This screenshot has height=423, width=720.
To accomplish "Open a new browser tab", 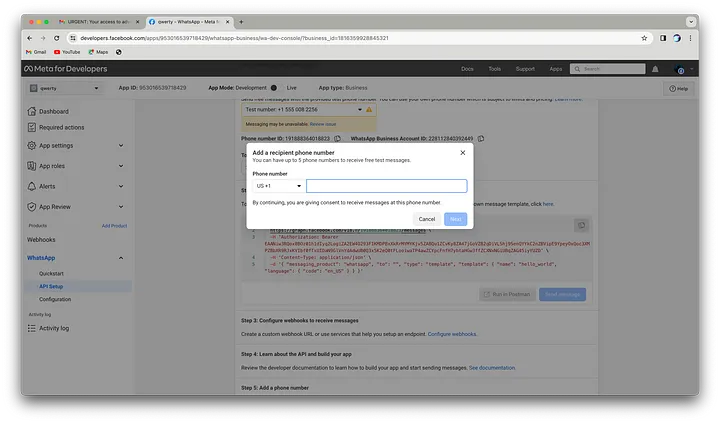I will pyautogui.click(x=241, y=22).
